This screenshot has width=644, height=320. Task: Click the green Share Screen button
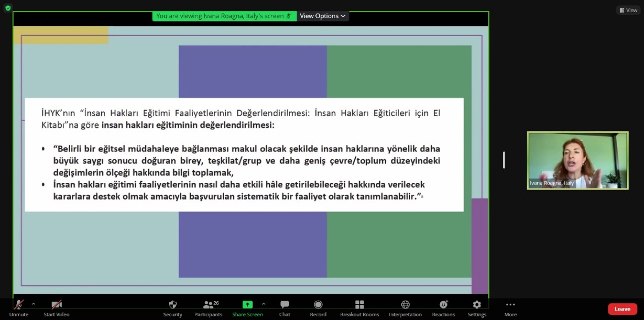click(247, 308)
